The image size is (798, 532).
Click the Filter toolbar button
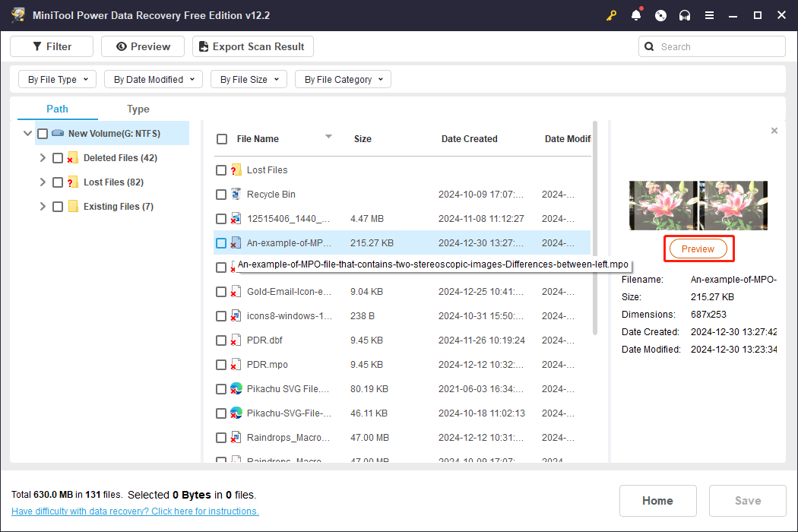click(x=52, y=46)
